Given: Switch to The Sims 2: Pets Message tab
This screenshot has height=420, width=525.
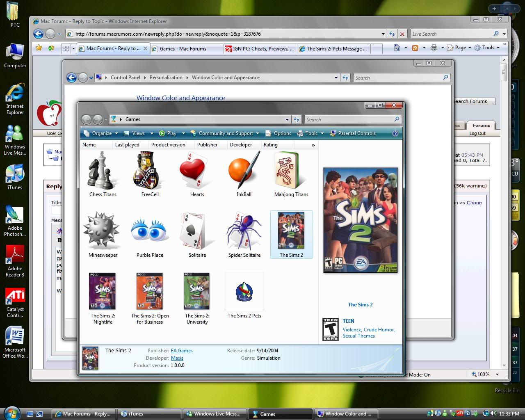Looking at the screenshot, I should [x=334, y=48].
